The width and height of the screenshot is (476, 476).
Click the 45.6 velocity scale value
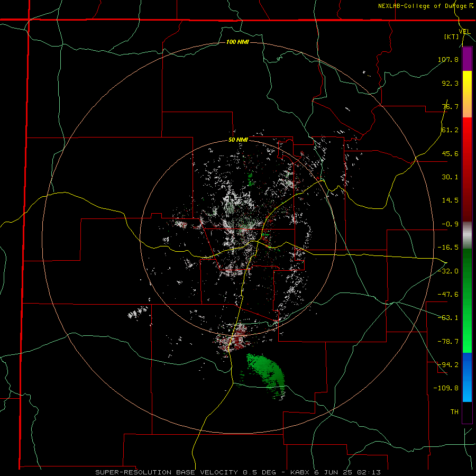[450, 153]
